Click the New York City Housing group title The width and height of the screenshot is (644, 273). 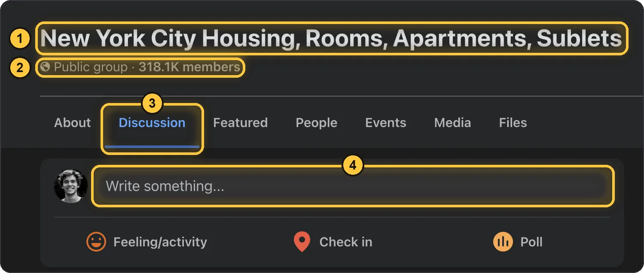click(331, 39)
